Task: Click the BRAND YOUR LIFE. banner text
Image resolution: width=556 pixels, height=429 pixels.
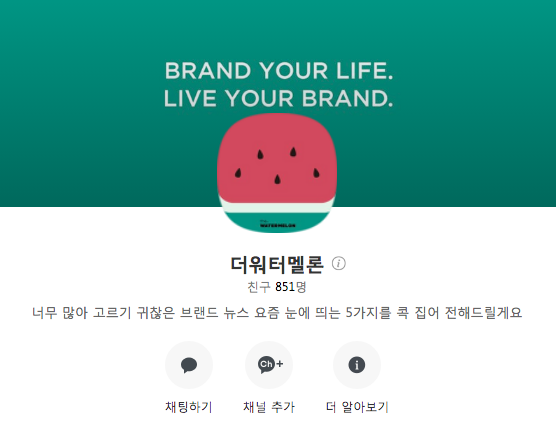Action: [279, 71]
